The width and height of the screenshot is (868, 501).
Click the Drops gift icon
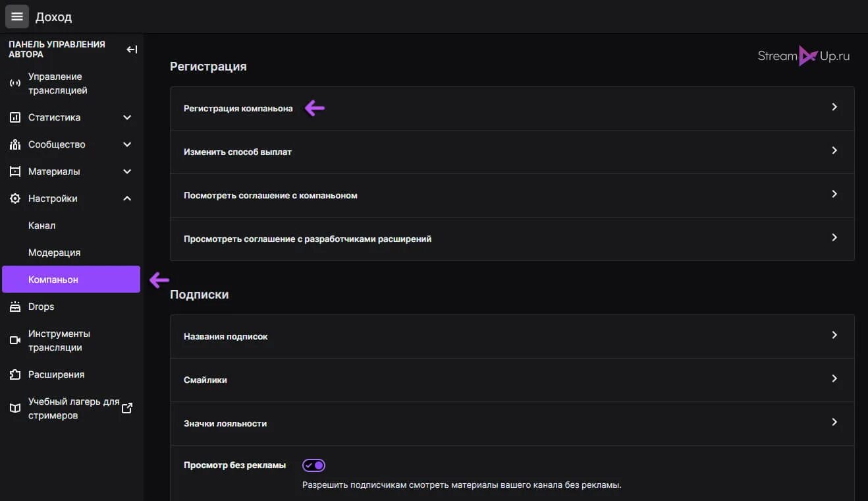click(15, 307)
